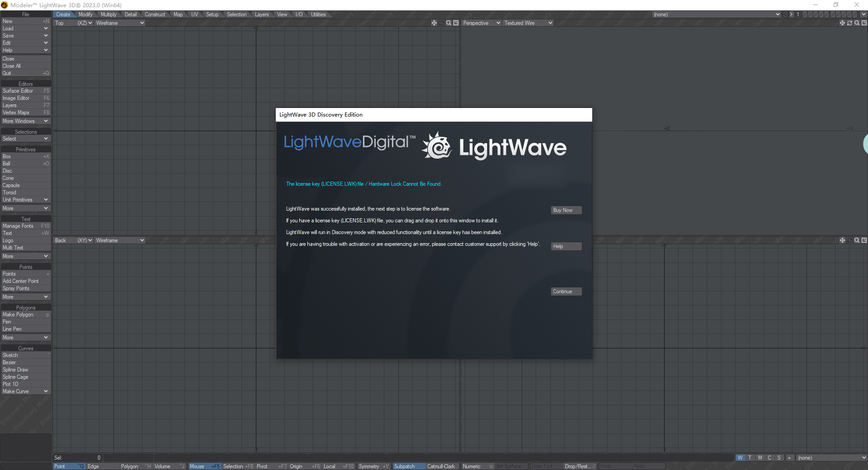The width and height of the screenshot is (868, 470).
Task: Switch subdivision to Catmull-Clark
Action: (x=442, y=466)
